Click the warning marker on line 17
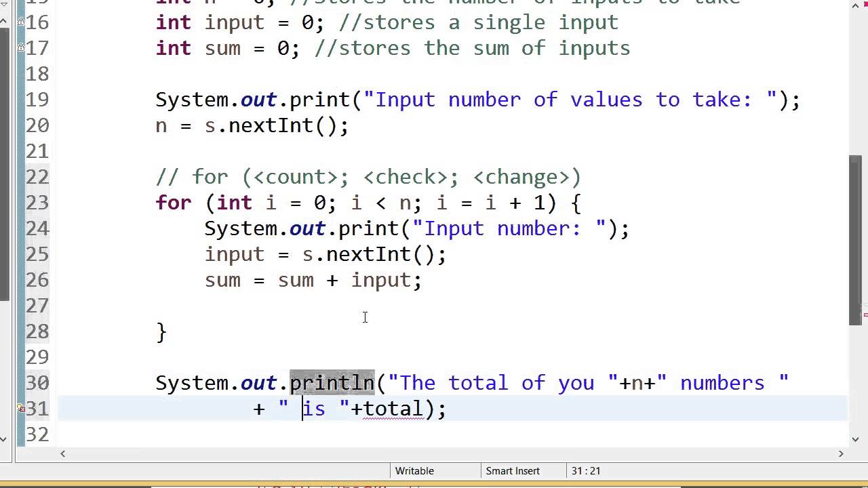This screenshot has width=868, height=488. 22,48
